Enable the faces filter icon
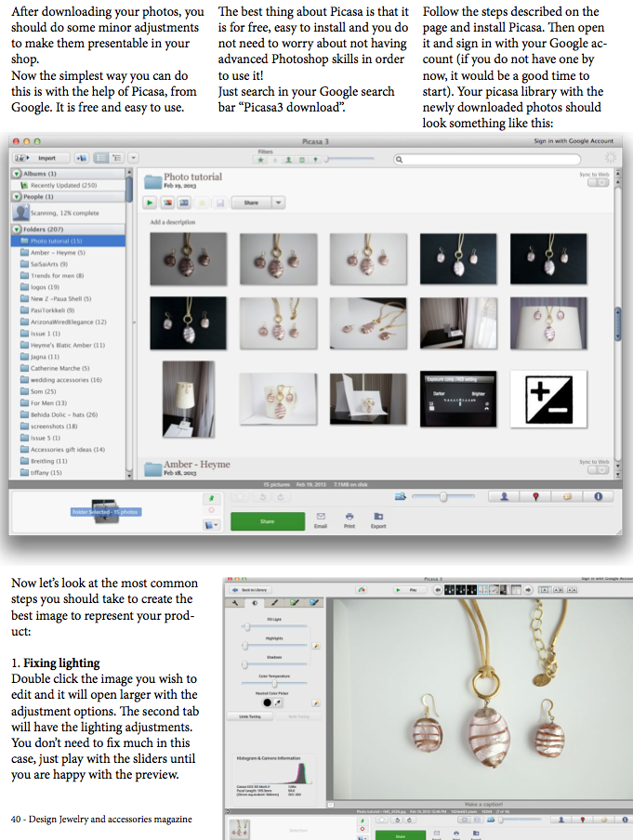 (288, 160)
